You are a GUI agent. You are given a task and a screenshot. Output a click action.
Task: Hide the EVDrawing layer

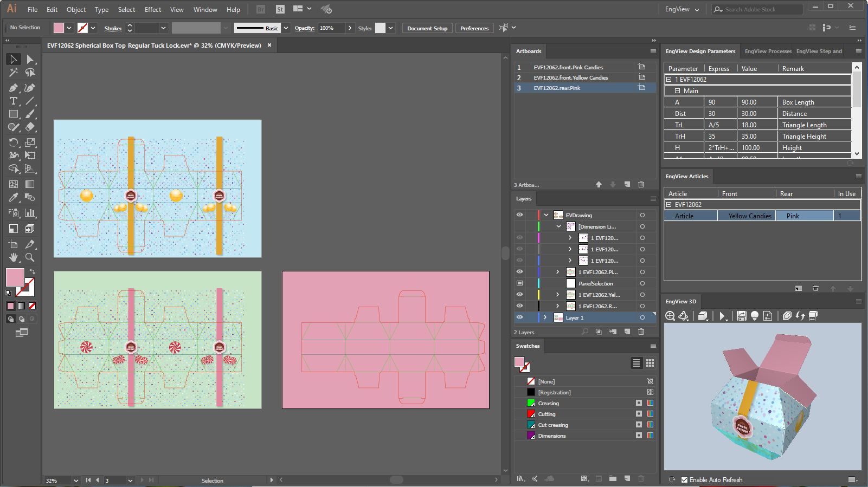point(519,215)
